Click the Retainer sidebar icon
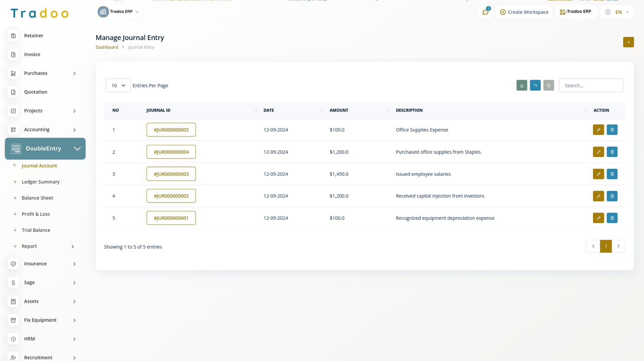 pos(13,36)
